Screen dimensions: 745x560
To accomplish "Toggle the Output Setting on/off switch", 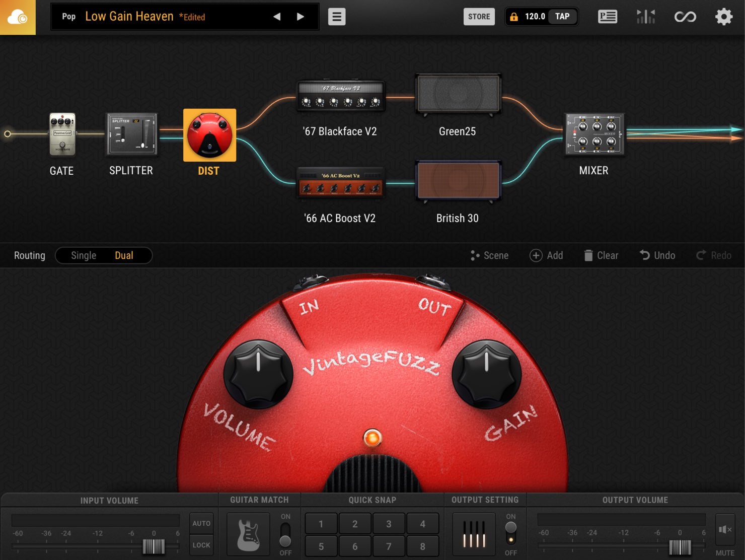I will (511, 534).
